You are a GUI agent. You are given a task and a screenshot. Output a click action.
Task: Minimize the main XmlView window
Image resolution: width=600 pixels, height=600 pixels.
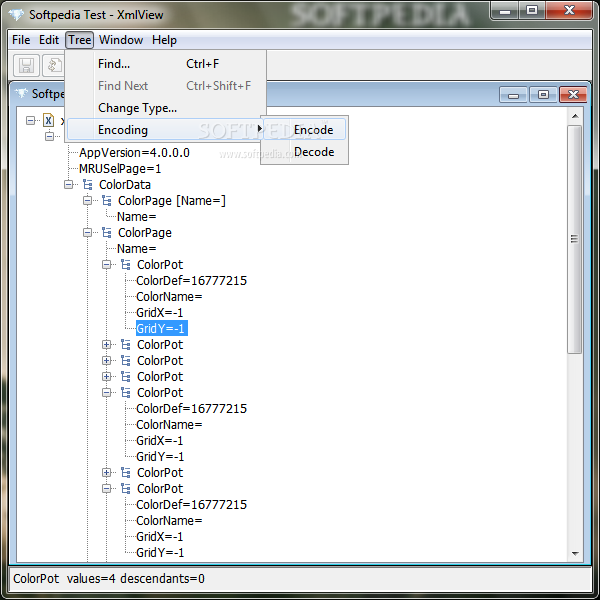click(x=505, y=10)
